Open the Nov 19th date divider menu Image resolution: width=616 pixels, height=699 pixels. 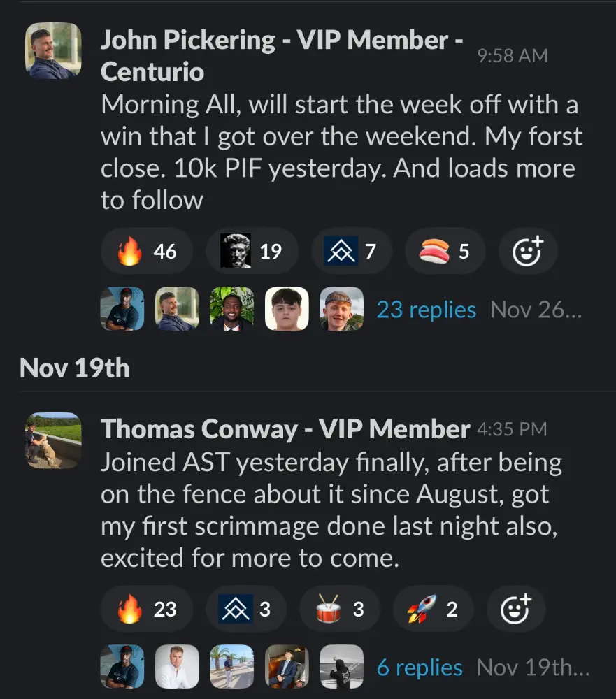tap(75, 368)
